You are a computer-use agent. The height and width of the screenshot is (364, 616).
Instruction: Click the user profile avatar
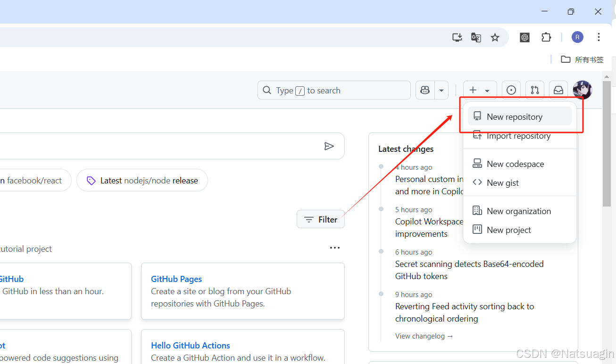coord(582,90)
